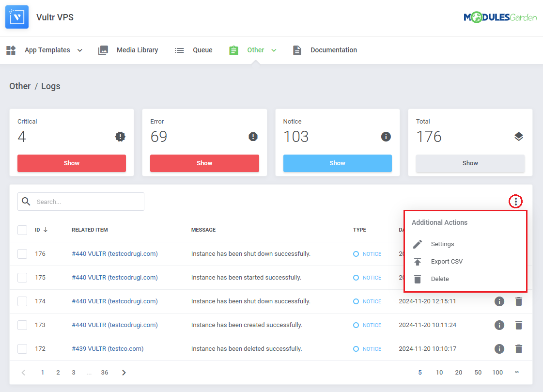
Task: Click the ID column sort arrow
Action: (x=46, y=230)
